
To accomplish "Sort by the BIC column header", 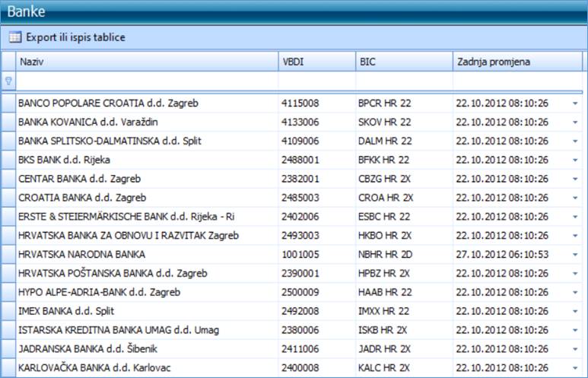I will coord(404,62).
